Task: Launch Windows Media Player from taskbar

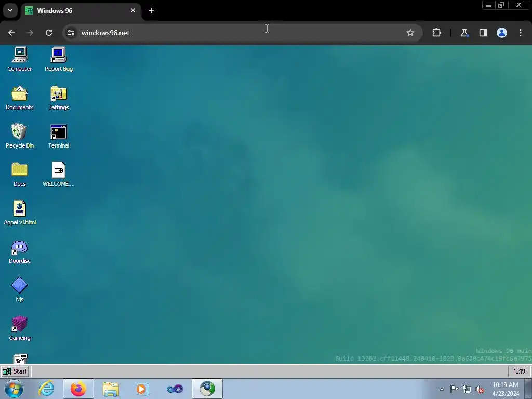Action: [142, 389]
